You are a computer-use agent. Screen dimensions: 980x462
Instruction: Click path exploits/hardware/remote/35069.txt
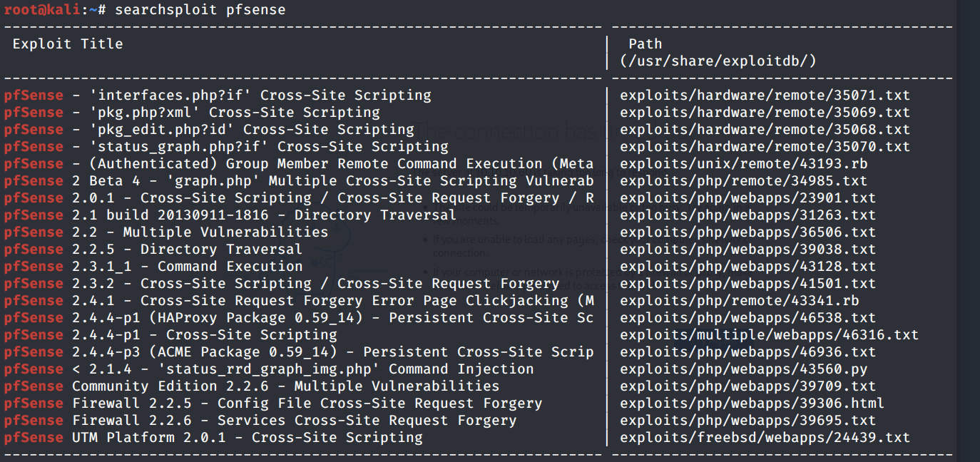coord(765,113)
